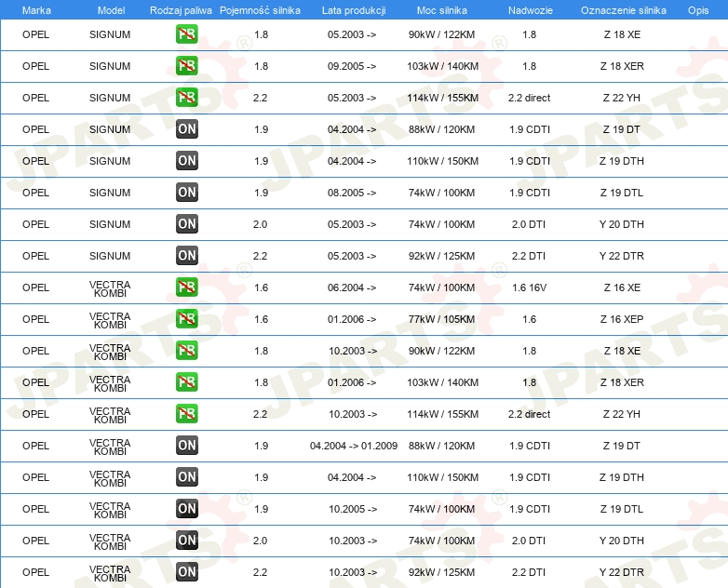Click petrol icon in Vectra Kombi Z 18 XER row
This screenshot has height=588, width=728.
pyautogui.click(x=186, y=382)
